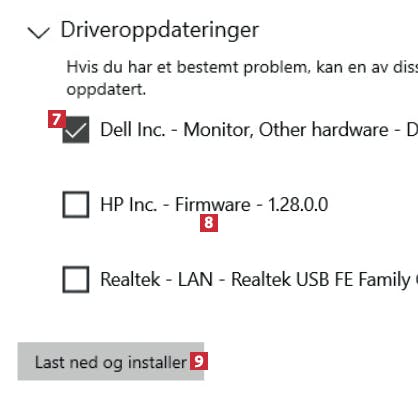Click the Monitor word in Dell entry
418x394 pixels.
(218, 130)
